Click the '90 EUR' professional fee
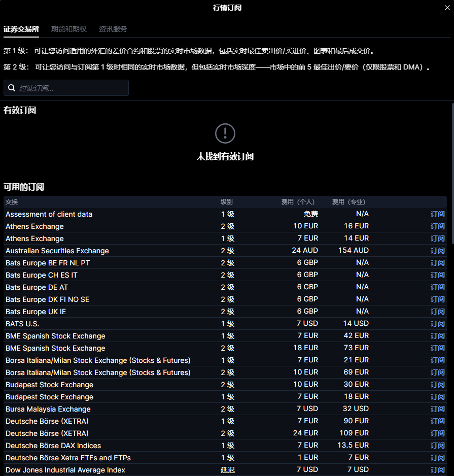 tap(356, 421)
